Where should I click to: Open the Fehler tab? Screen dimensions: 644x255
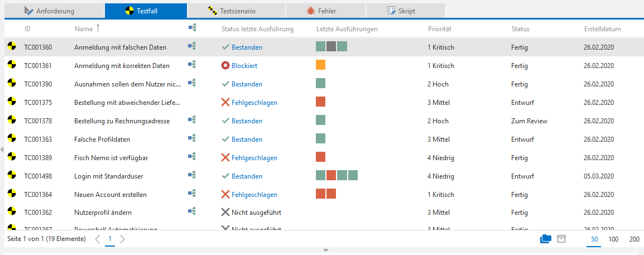point(325,11)
